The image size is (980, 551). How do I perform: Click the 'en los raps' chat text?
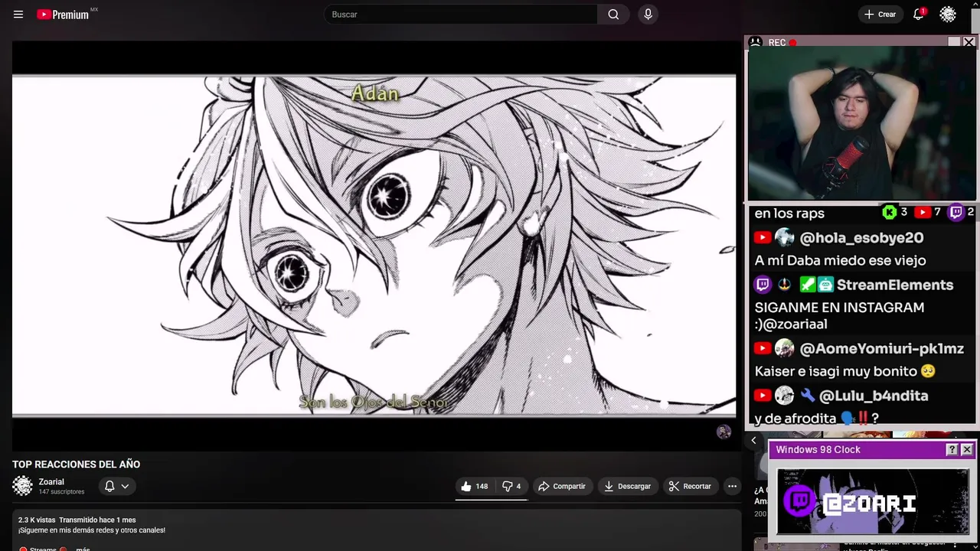point(789,214)
